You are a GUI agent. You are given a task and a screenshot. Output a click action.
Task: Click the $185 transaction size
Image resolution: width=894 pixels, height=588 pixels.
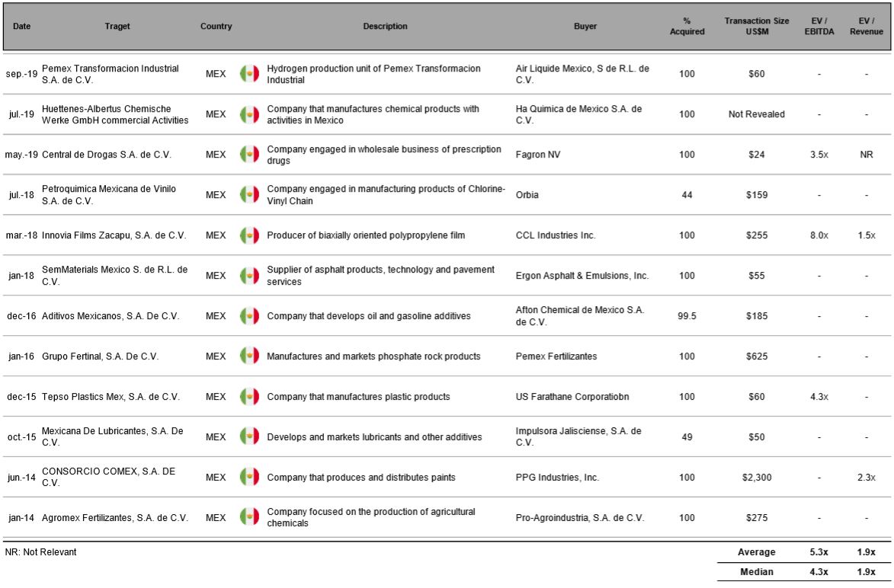[x=757, y=315]
